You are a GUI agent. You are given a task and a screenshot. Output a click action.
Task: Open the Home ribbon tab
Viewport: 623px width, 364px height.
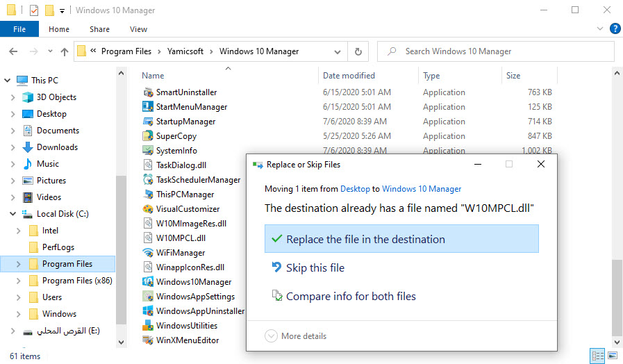click(x=59, y=29)
